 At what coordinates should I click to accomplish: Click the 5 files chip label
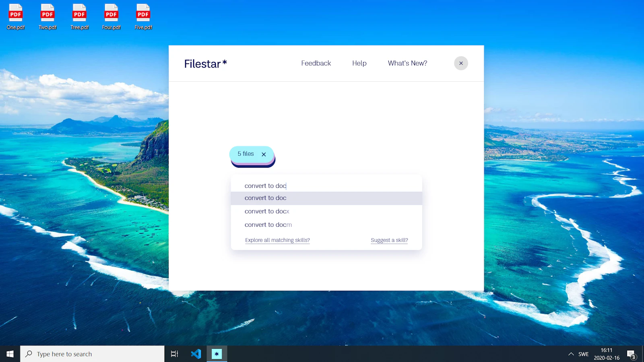coord(246,154)
